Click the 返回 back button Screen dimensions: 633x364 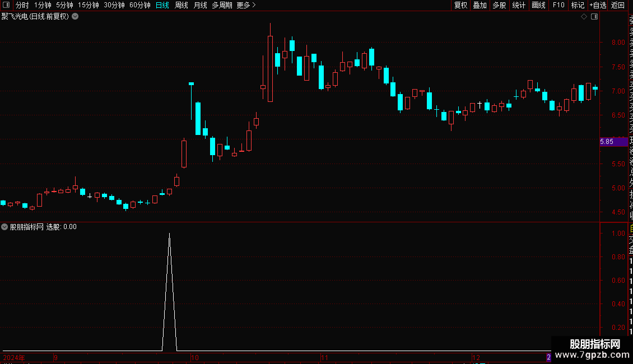pos(618,5)
